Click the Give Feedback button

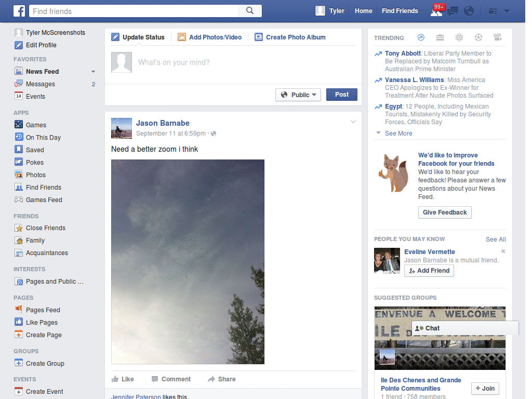[x=445, y=212]
